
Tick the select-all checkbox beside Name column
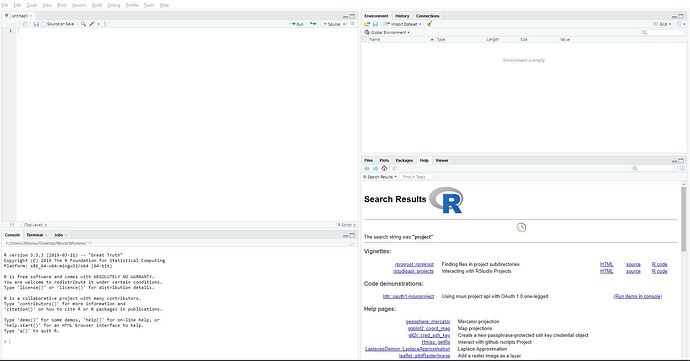pos(364,39)
